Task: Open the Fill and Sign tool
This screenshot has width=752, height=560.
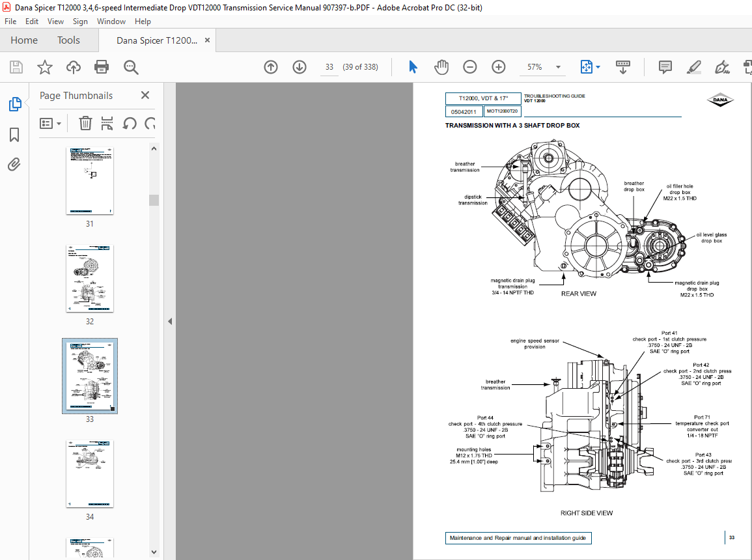Action: tap(722, 67)
